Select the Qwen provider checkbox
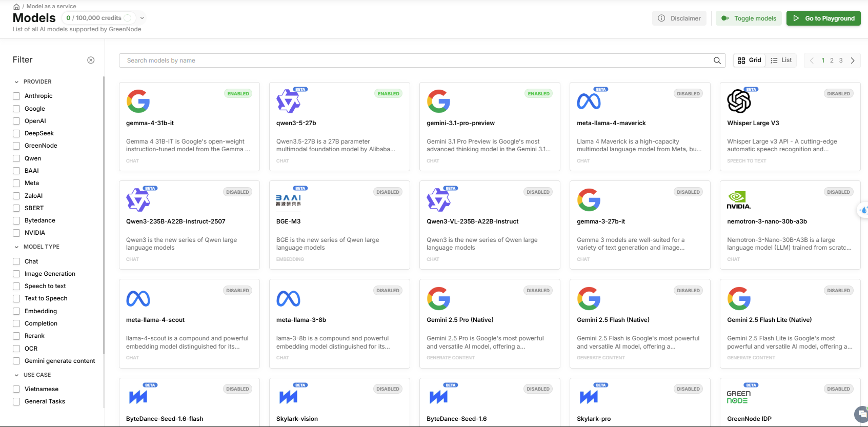The height and width of the screenshot is (427, 868). click(16, 158)
